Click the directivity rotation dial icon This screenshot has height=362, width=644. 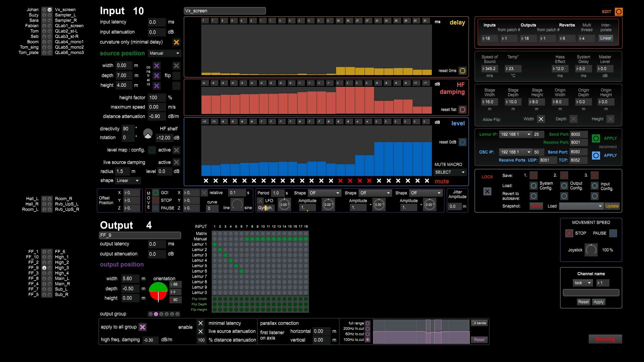(x=148, y=133)
